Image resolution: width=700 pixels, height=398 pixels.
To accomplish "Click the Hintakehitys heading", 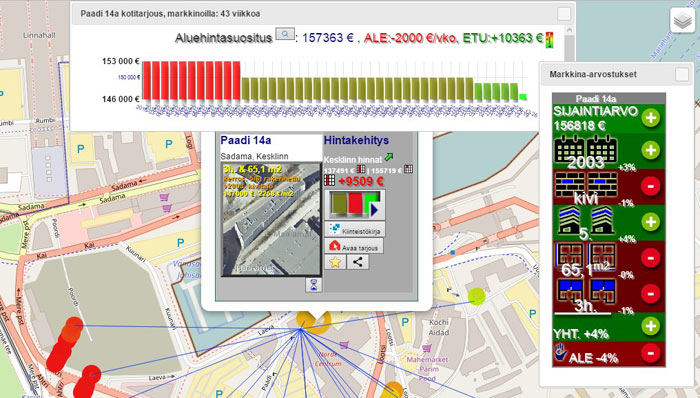I will click(x=356, y=140).
